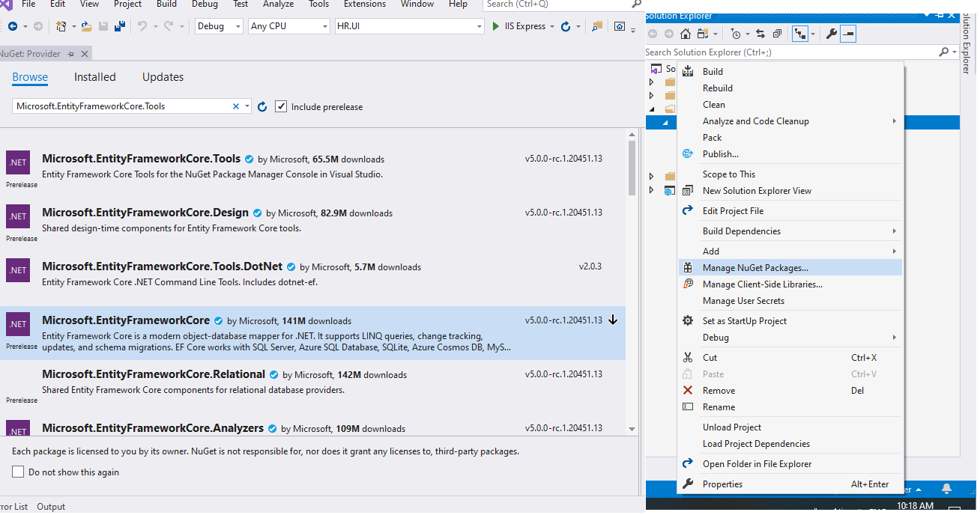Select the Browse tab in NuGet
980x515 pixels.
[x=30, y=77]
